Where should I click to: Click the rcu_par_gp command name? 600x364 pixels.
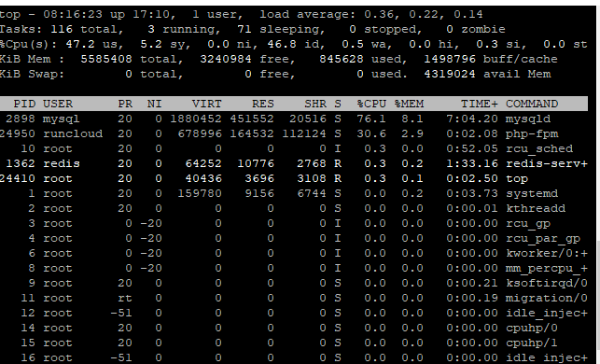point(543,238)
